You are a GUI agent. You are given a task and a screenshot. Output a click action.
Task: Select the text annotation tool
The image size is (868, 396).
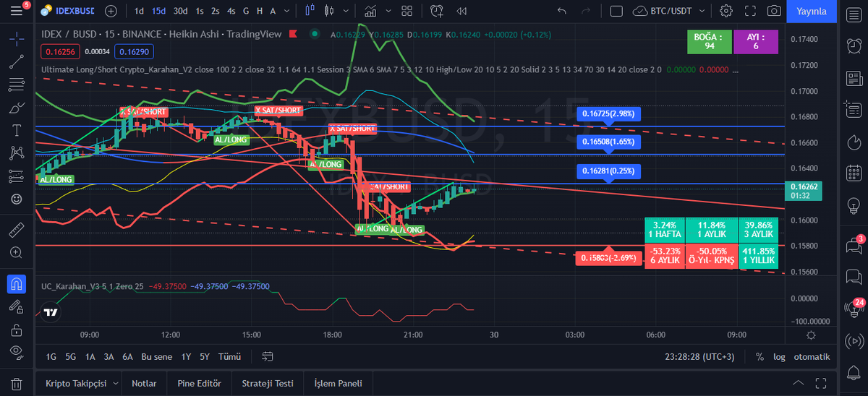tap(16, 130)
